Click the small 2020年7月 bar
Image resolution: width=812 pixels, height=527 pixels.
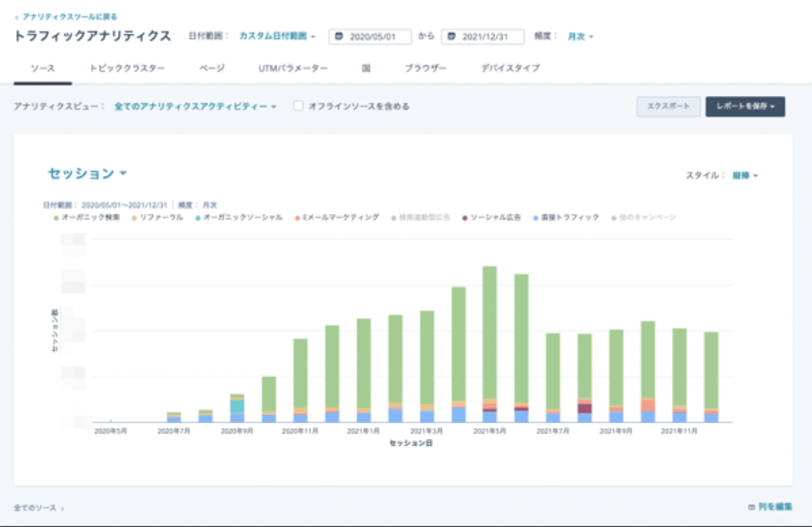(174, 417)
